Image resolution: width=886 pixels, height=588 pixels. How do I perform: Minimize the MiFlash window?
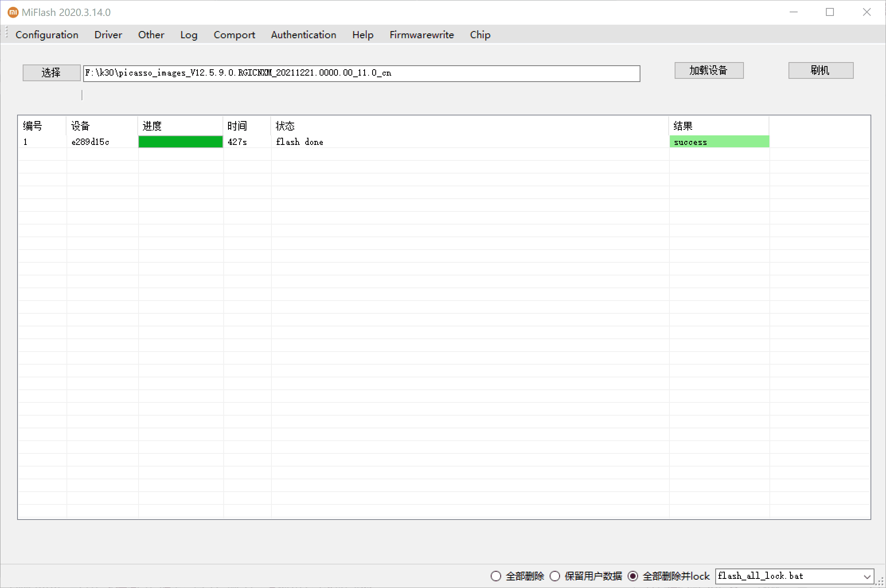click(794, 12)
